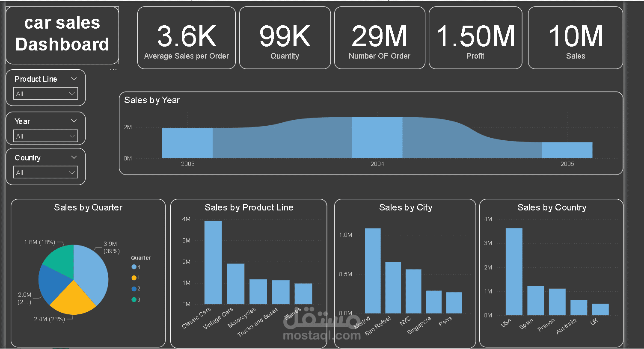The height and width of the screenshot is (349, 644).
Task: Select the 29M Number OF Order card
Action: coord(380,38)
